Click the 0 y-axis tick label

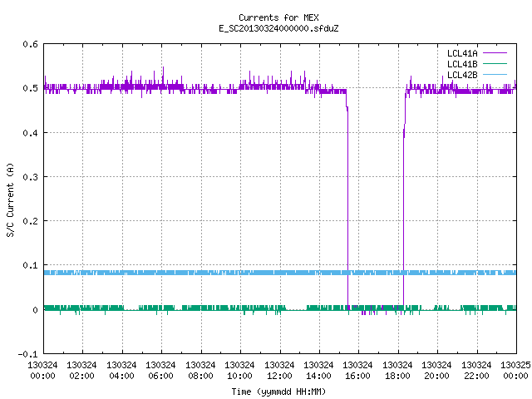coord(35,310)
